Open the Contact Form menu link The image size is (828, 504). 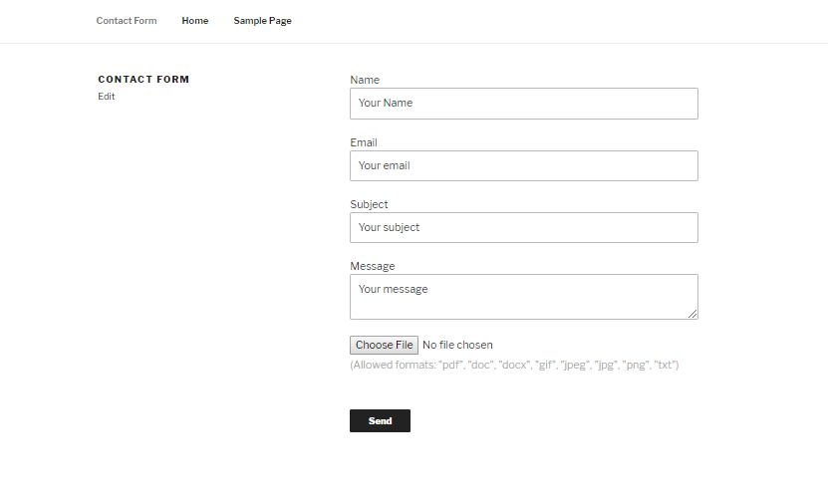127,21
